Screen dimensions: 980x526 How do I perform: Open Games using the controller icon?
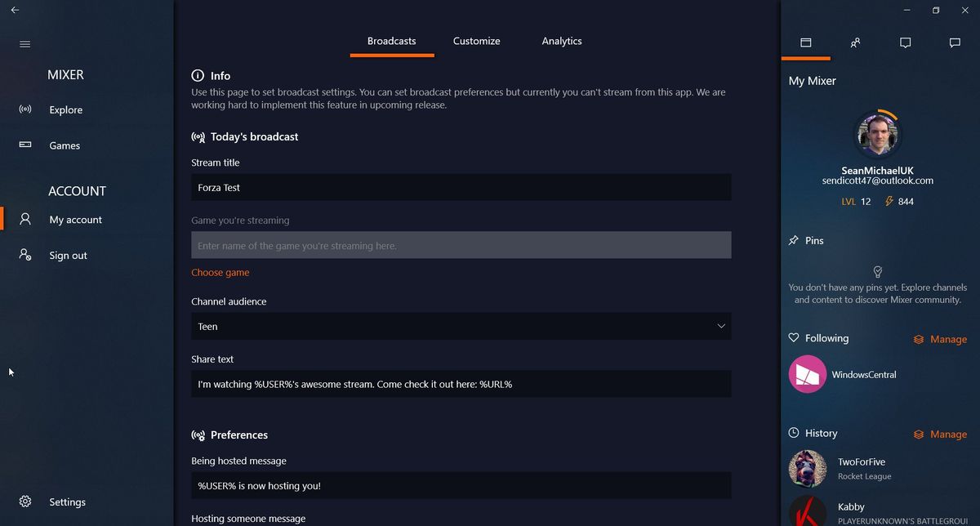pos(24,145)
